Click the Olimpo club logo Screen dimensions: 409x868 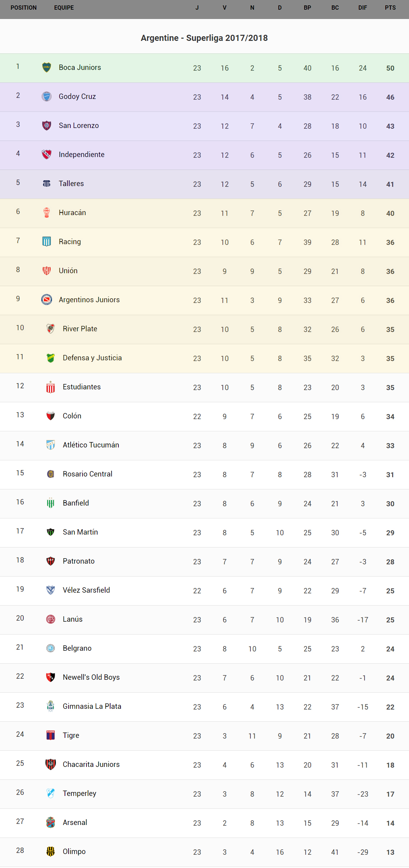tap(51, 852)
